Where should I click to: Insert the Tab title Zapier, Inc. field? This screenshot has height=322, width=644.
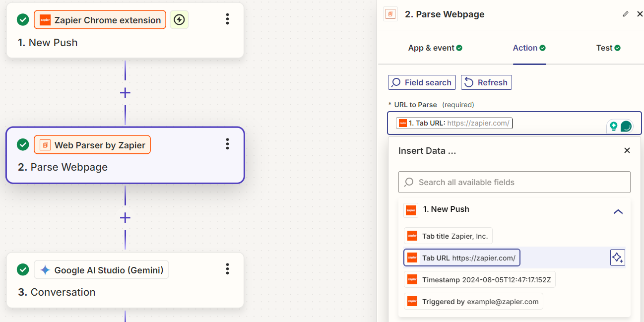pyautogui.click(x=448, y=236)
